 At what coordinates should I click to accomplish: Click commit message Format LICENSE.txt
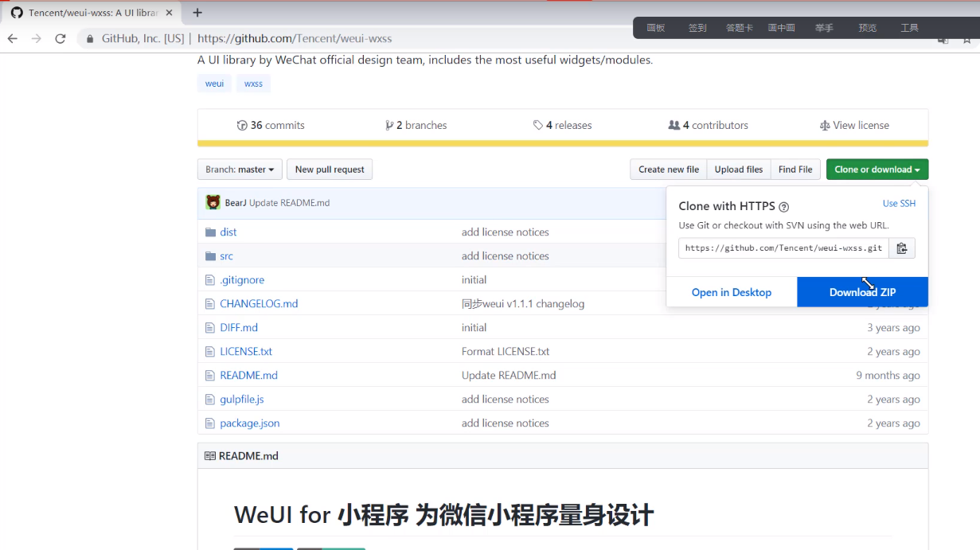(506, 351)
